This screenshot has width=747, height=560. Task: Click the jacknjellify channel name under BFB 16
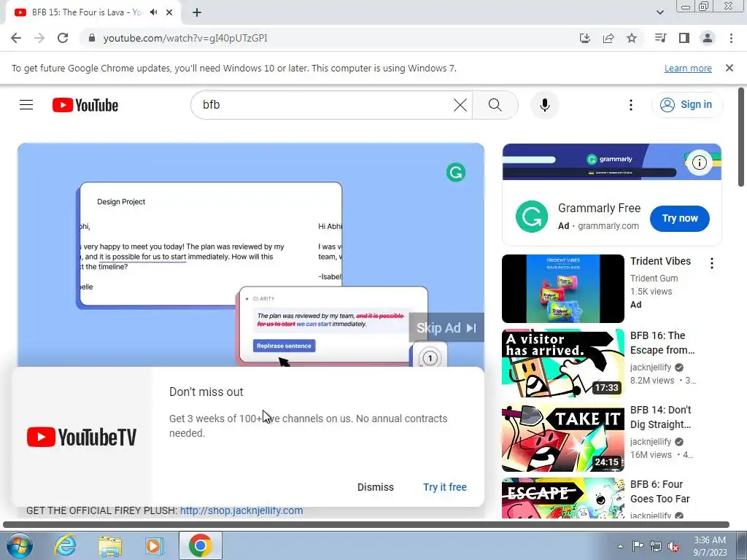[650, 367]
